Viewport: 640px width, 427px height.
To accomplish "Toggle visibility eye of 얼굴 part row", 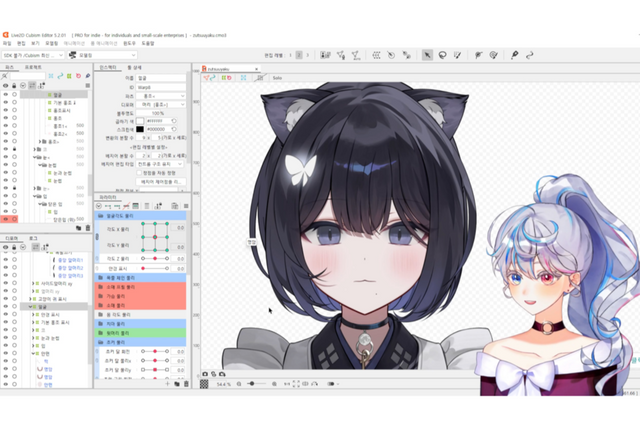I will coord(5,95).
